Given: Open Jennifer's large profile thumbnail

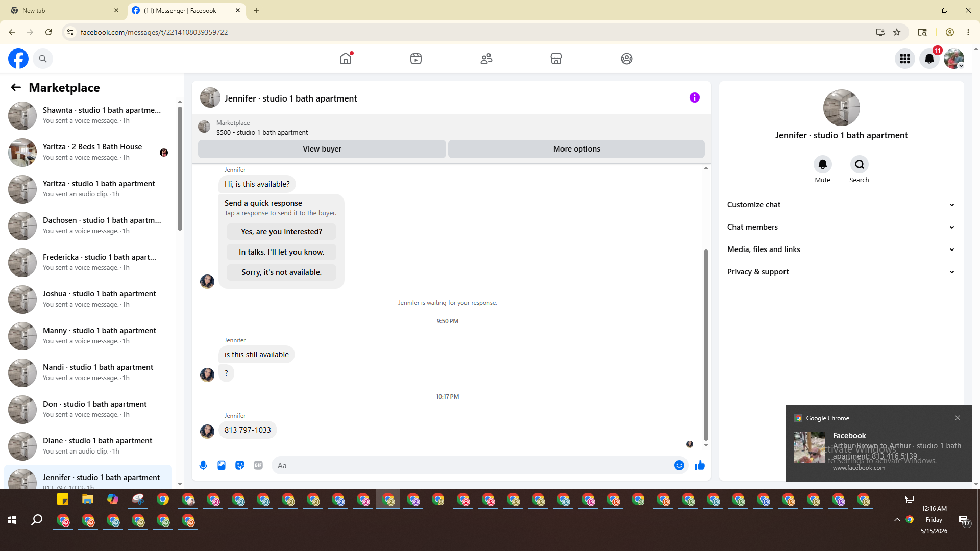Looking at the screenshot, I should 841,108.
